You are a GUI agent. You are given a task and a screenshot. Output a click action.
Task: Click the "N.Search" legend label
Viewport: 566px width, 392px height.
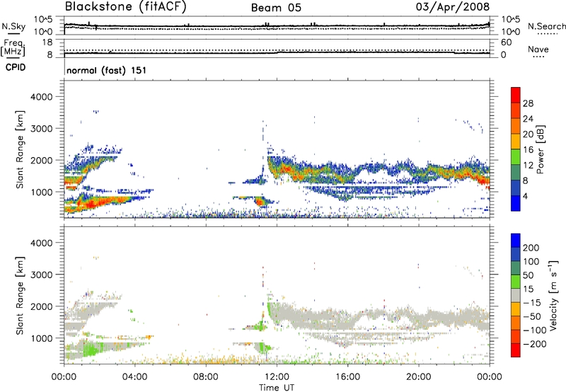(x=546, y=26)
